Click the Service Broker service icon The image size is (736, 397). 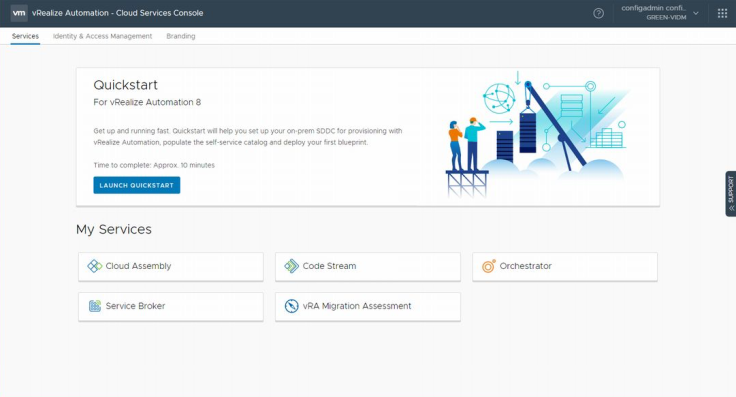[95, 306]
